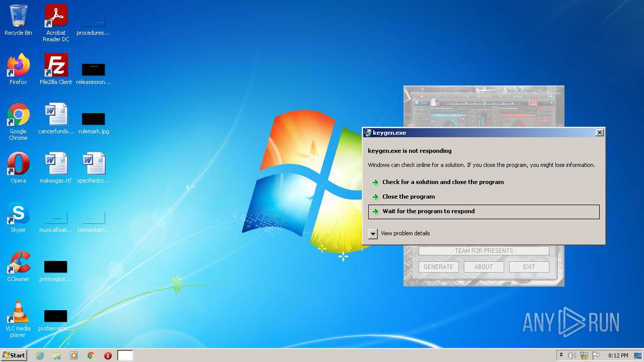Click Show desktop button
The width and height of the screenshot is (644, 362).
(638, 355)
